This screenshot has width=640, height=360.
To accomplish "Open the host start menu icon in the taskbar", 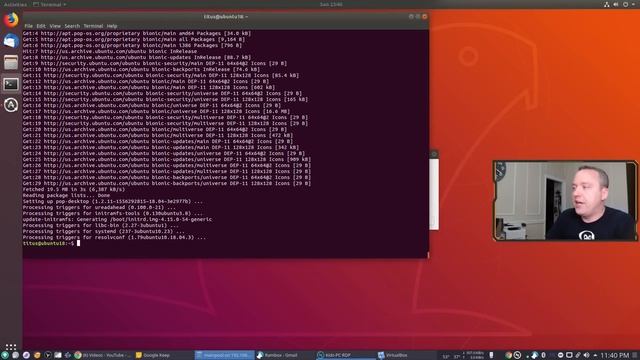I will (x=4, y=355).
